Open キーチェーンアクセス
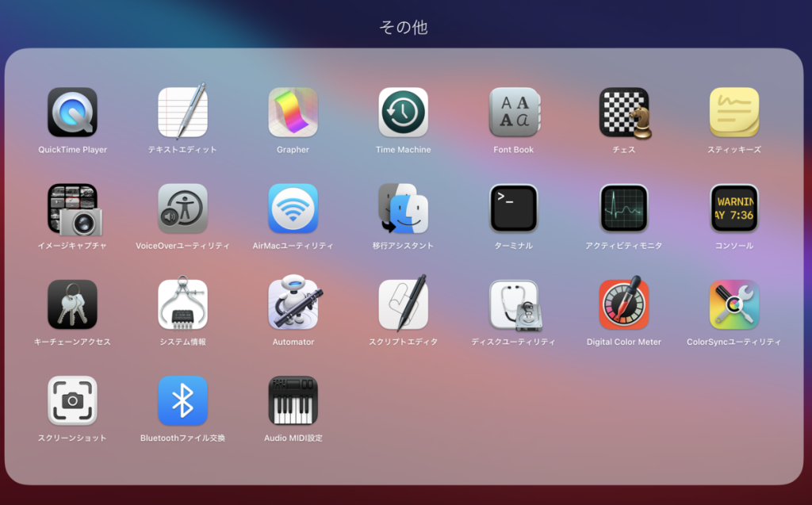Image resolution: width=812 pixels, height=505 pixels. [72, 305]
